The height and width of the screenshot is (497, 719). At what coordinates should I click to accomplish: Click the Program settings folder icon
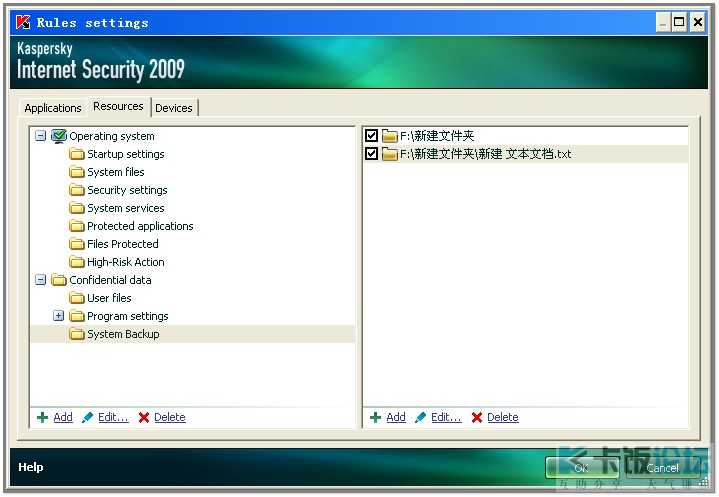[x=77, y=316]
